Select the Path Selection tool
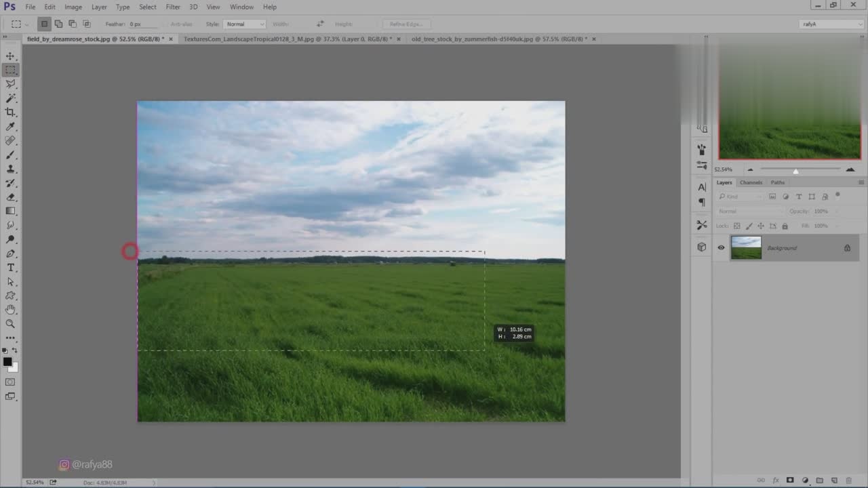This screenshot has width=868, height=488. [11, 282]
